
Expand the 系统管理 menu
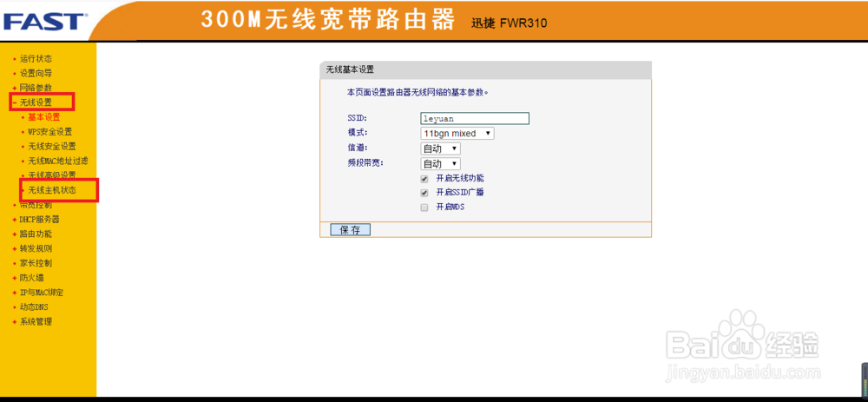36,322
